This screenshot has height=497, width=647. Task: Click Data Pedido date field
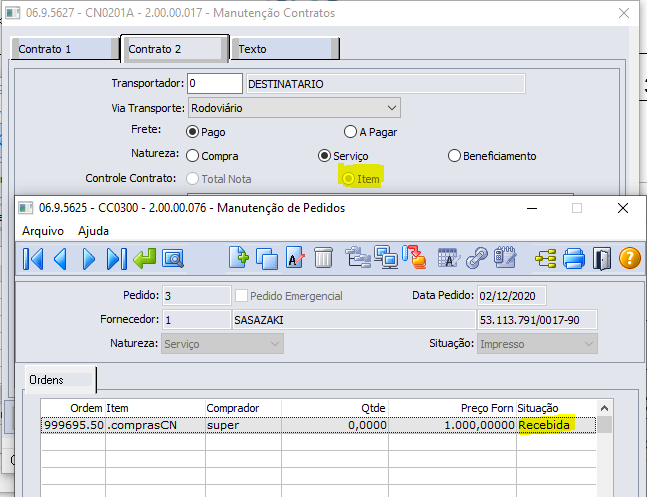(x=512, y=296)
